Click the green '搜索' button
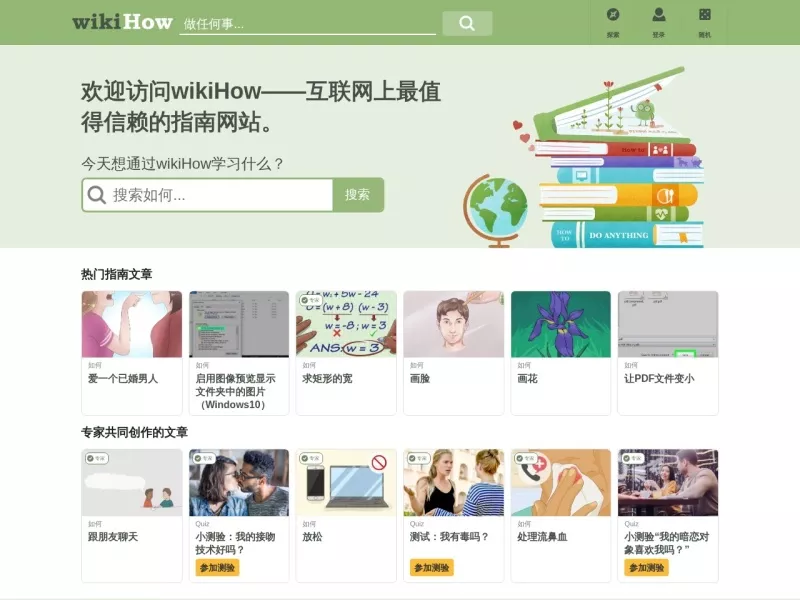Image resolution: width=800 pixels, height=600 pixels. coord(357,194)
